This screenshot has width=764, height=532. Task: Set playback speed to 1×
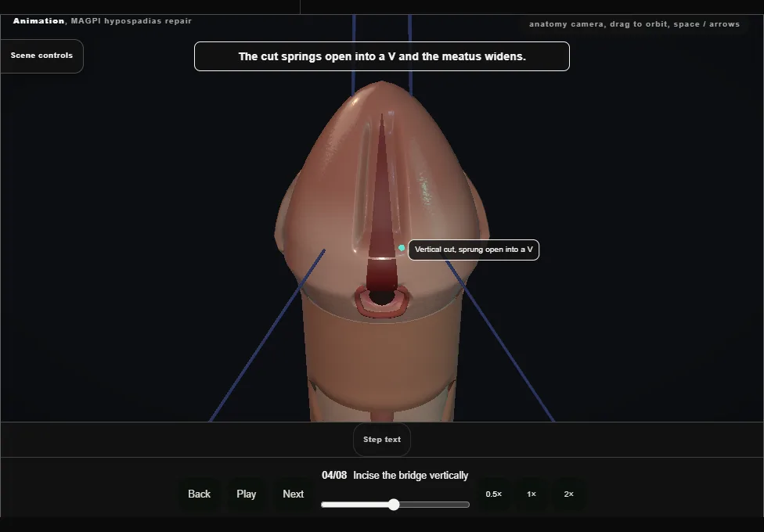(x=532, y=494)
